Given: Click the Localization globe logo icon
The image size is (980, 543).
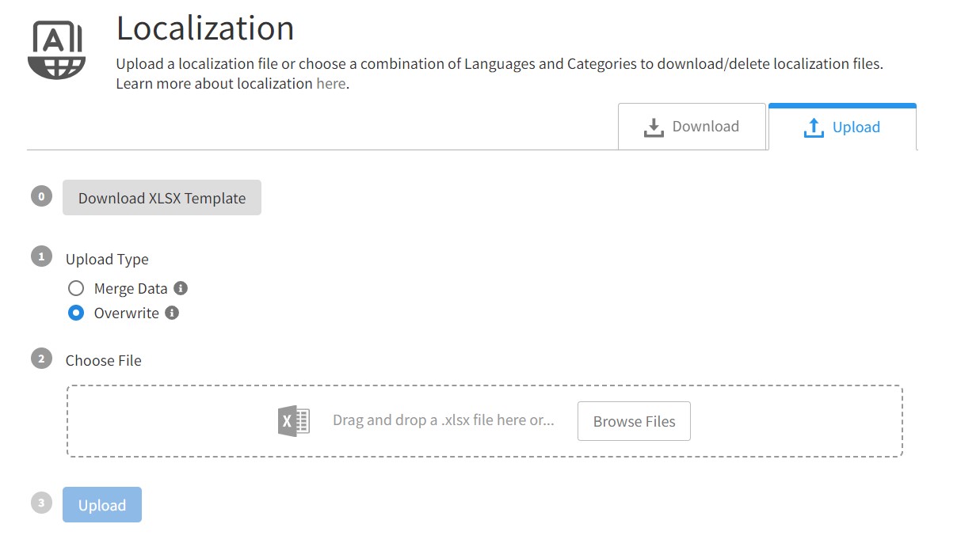Looking at the screenshot, I should click(55, 47).
